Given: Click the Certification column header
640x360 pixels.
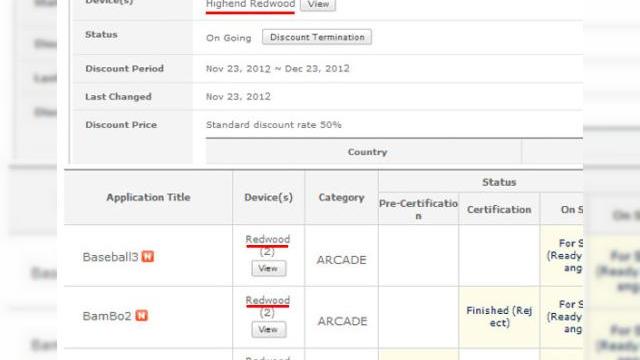Looking at the screenshot, I should tap(499, 209).
